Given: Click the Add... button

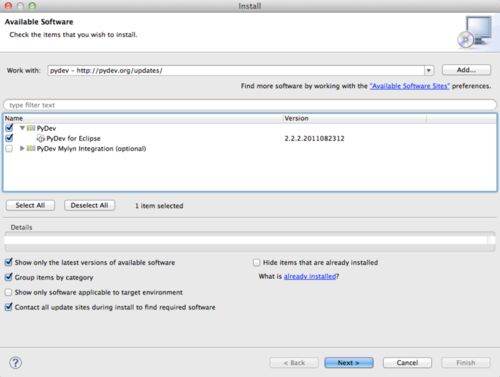Looking at the screenshot, I should point(466,70).
